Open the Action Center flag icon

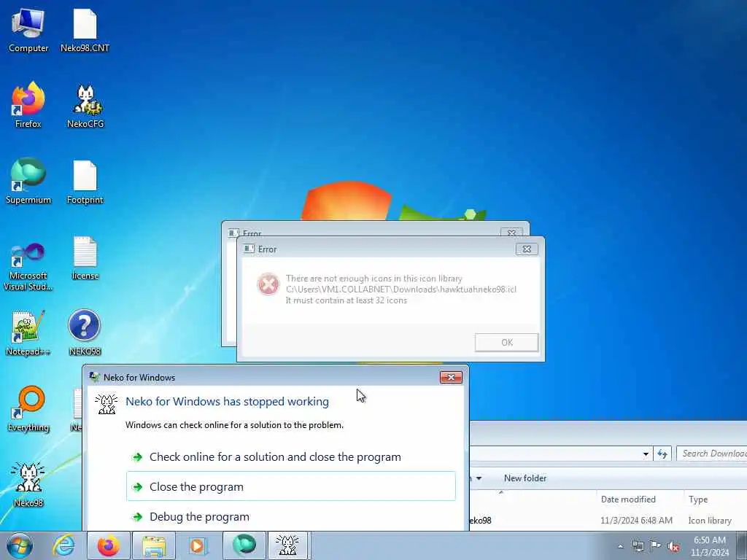pos(656,546)
